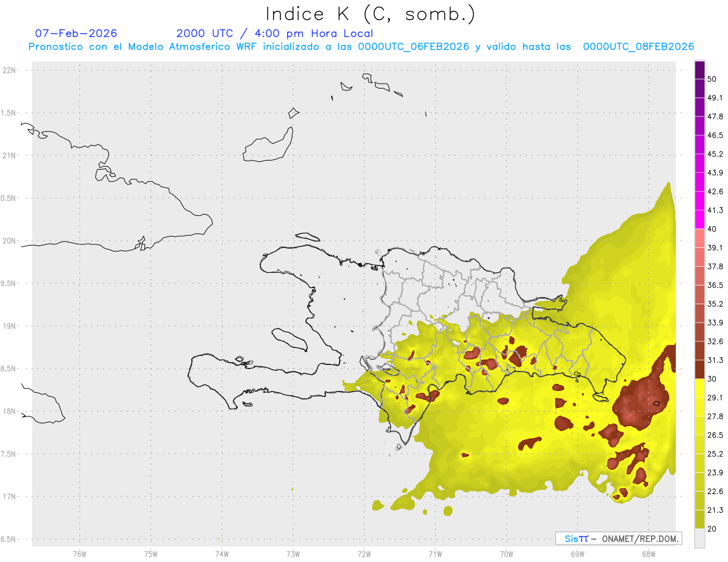Click the 76W longitude axis label
The image size is (728, 562).
[79, 554]
